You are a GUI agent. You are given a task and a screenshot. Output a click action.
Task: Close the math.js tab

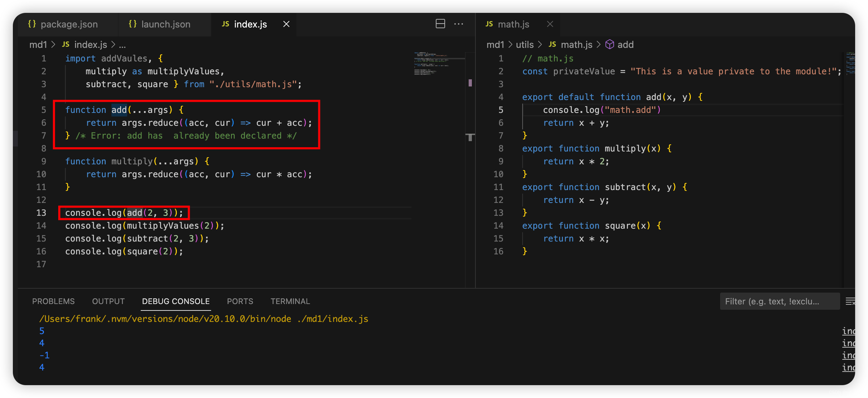(550, 24)
